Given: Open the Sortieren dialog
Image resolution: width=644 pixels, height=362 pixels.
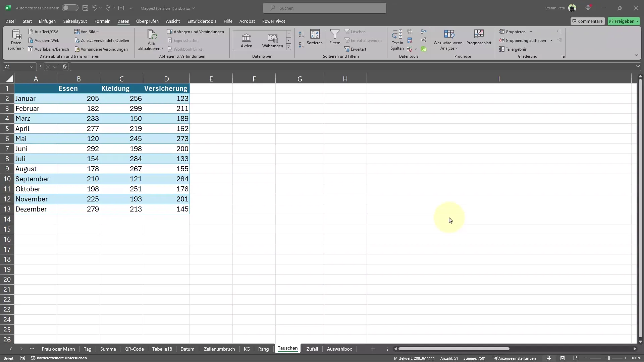Looking at the screenshot, I should point(315,37).
